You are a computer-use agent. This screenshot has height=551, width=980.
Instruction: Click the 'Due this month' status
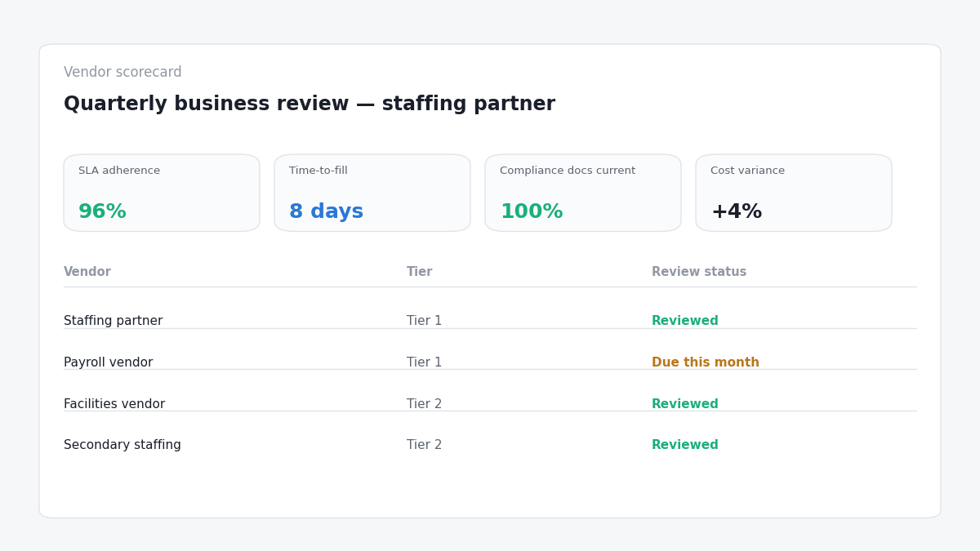pyautogui.click(x=706, y=362)
